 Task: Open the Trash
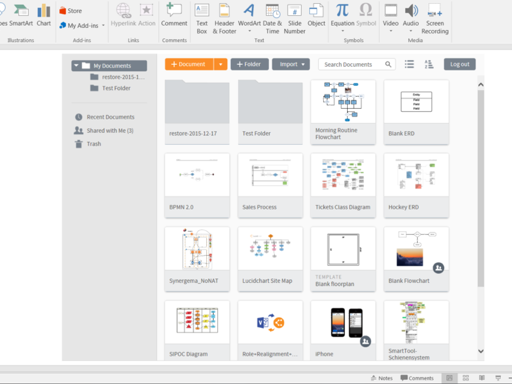(88, 144)
